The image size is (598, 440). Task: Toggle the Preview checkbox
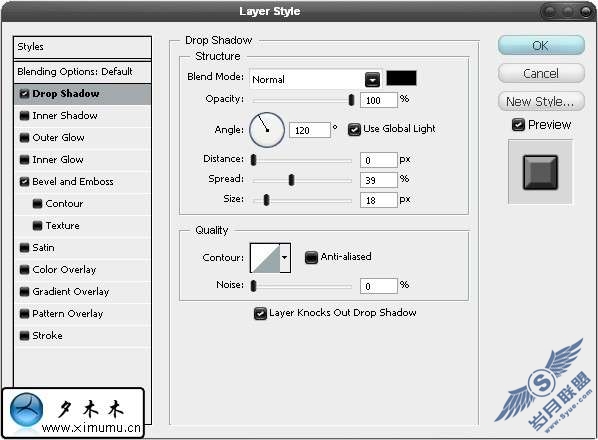(518, 125)
